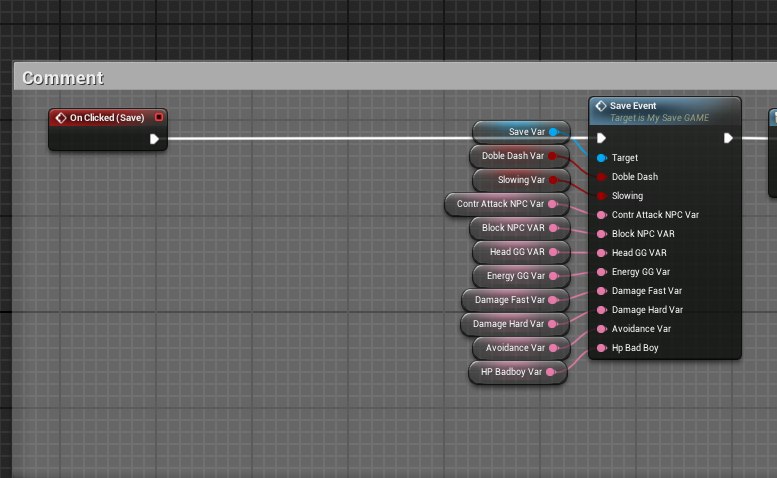The image size is (777, 478).
Task: Select the Contr Attack NPC Var getter node
Action: [x=507, y=204]
